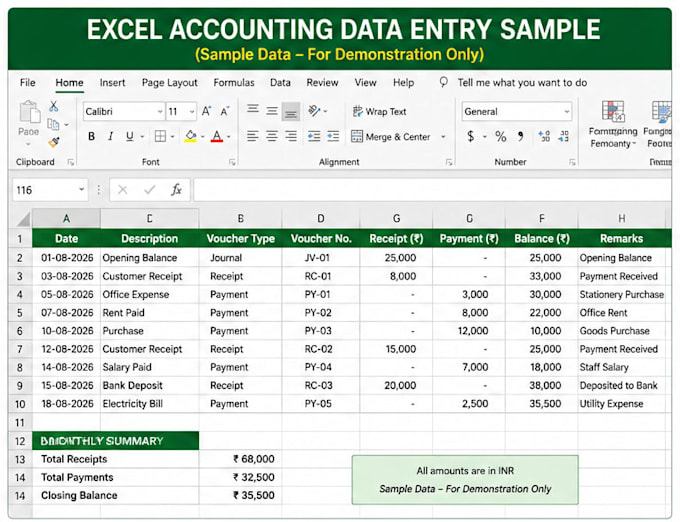
Task: Apply the red font color A
Action: click(x=217, y=137)
